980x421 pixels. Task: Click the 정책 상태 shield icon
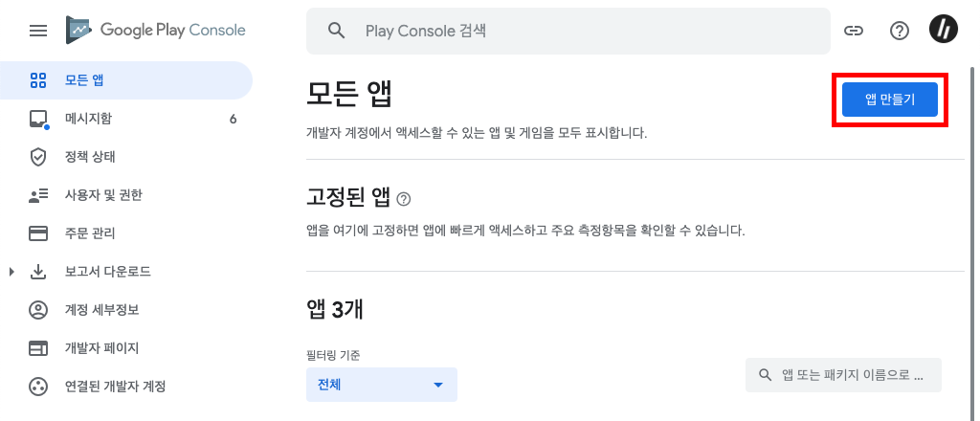(38, 157)
